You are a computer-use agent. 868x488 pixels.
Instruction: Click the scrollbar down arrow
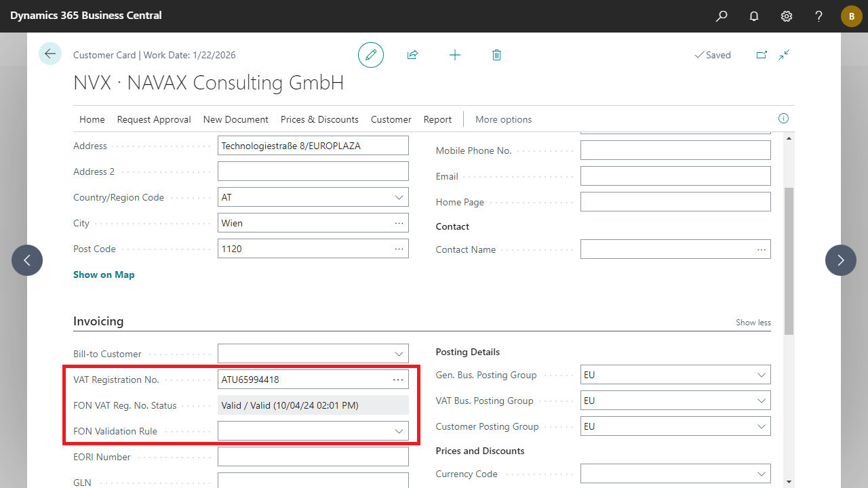pos(789,482)
